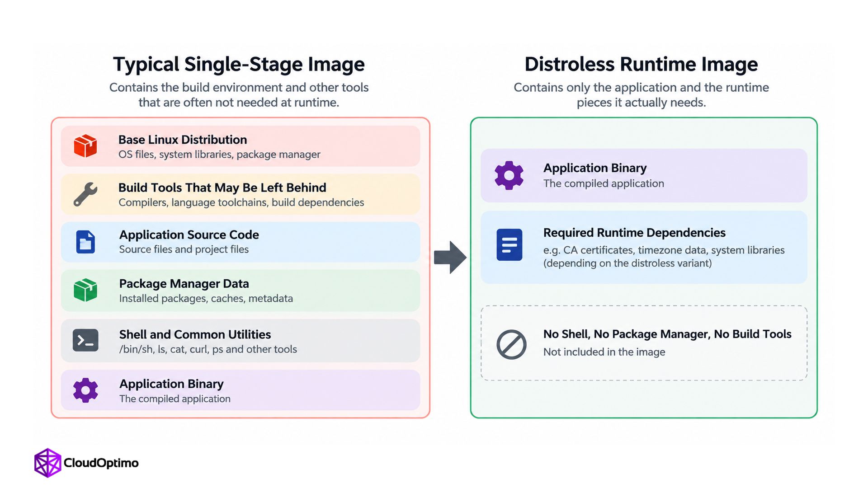Click the subtitle "Contains only the application and the runtime"
This screenshot has width=868, height=488.
coord(641,87)
